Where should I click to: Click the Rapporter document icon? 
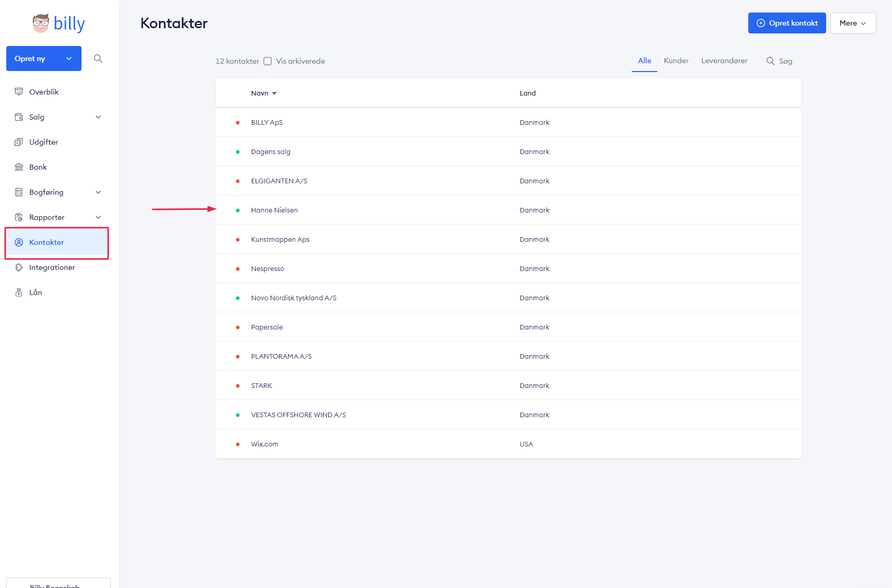(19, 217)
